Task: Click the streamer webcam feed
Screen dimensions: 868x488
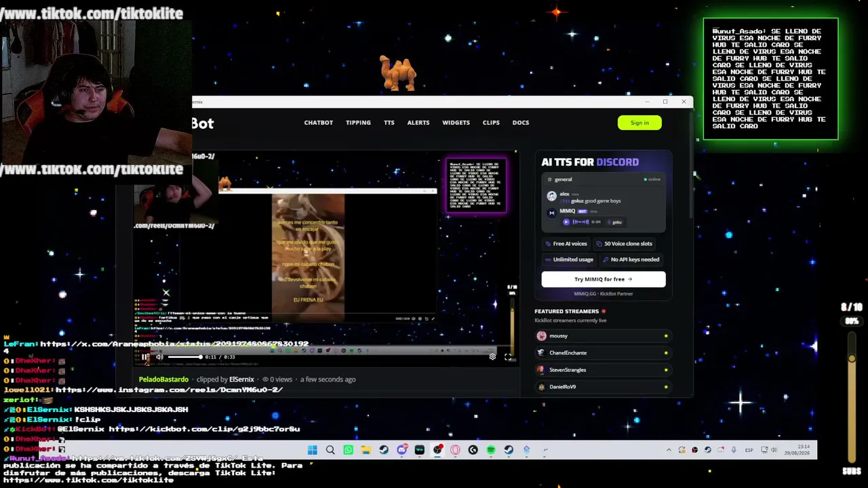Action: click(96, 91)
